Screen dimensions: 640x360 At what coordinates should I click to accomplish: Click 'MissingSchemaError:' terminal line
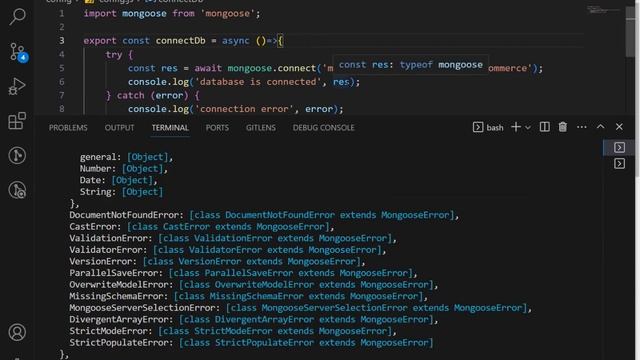click(x=248, y=296)
